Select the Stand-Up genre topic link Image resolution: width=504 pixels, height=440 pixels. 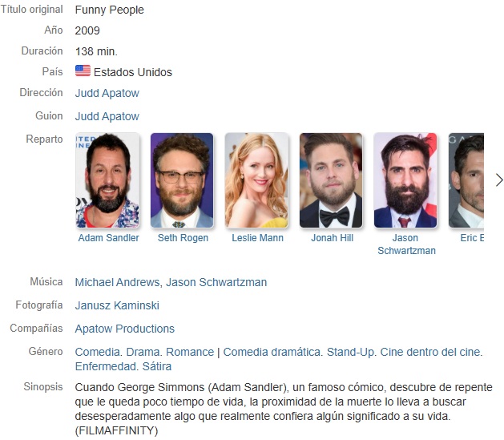pos(351,352)
